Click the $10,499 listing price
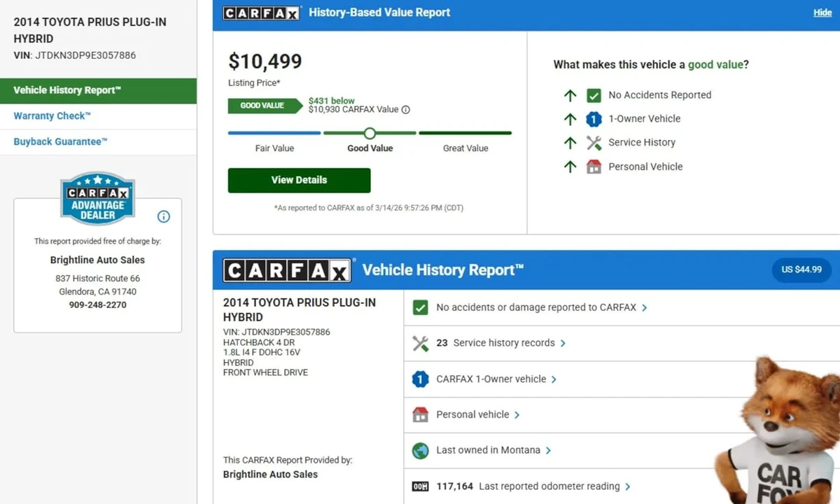The image size is (840, 504). (265, 62)
